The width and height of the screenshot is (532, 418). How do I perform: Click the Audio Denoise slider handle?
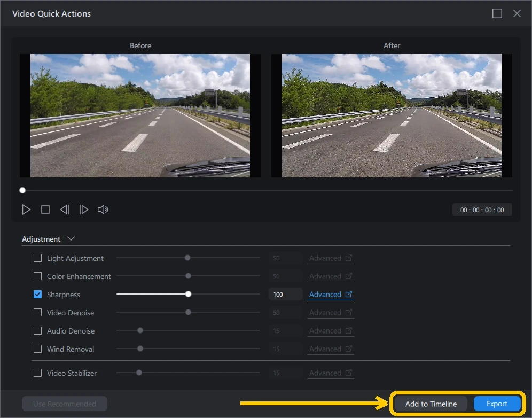click(140, 330)
